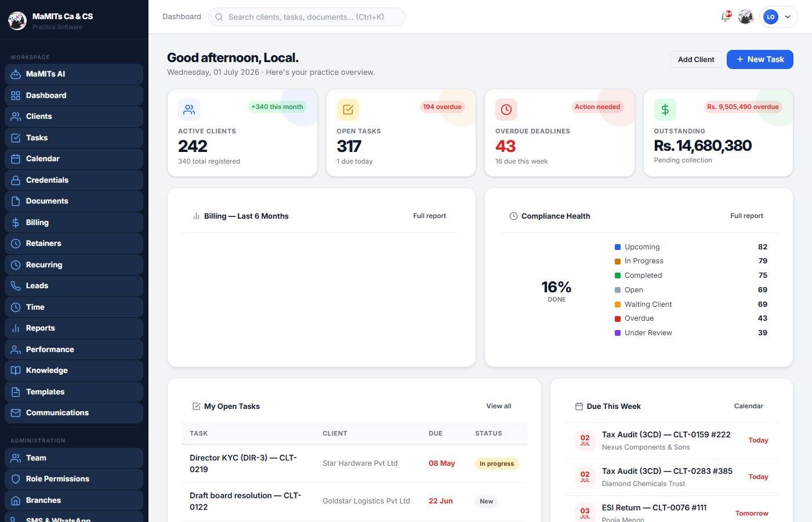
Task: Click the Credentials lock icon
Action: [x=16, y=180]
